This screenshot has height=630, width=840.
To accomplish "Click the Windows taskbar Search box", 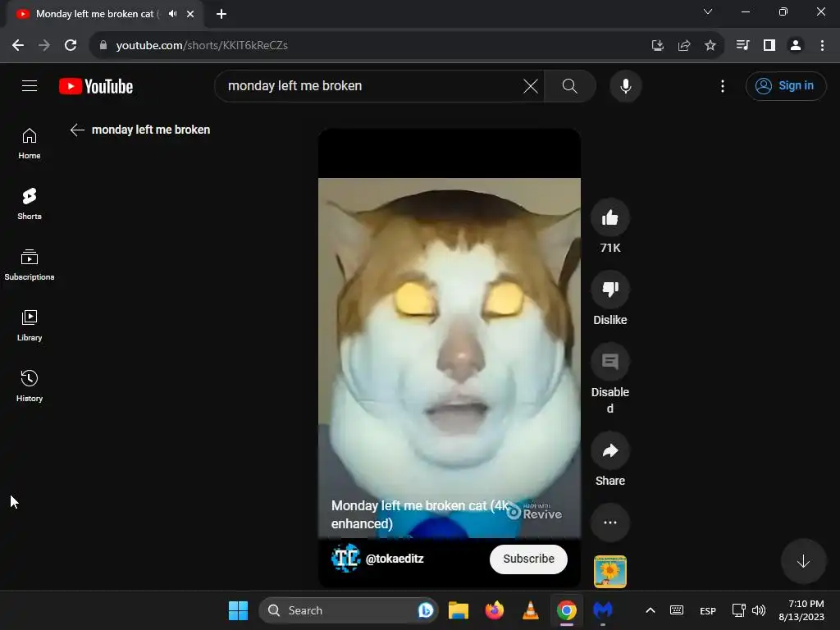I will (x=348, y=610).
